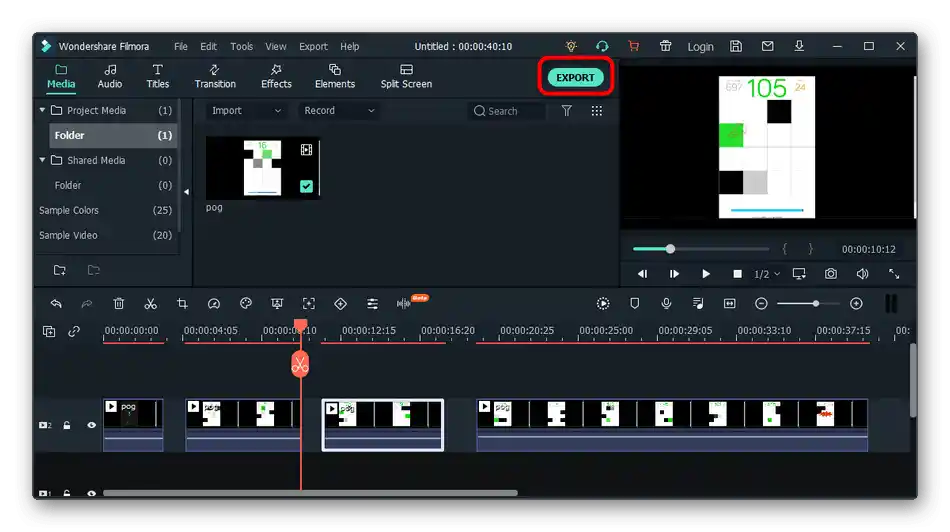Open the Speed control tool

click(214, 304)
